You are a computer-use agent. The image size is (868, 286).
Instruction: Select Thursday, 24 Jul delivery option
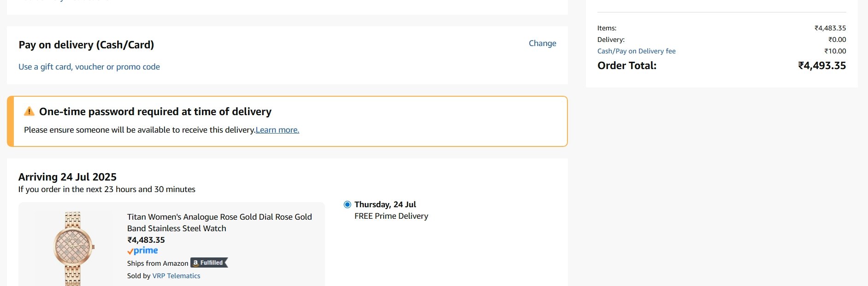(348, 204)
